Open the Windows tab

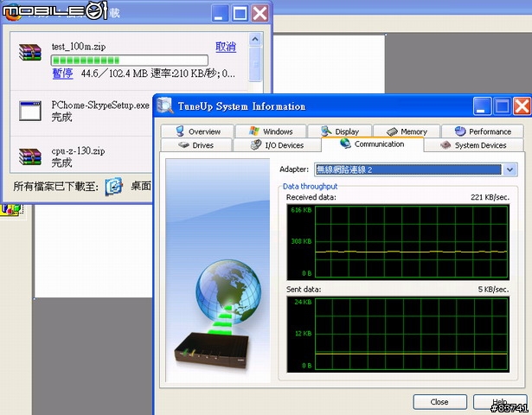pyautogui.click(x=271, y=131)
